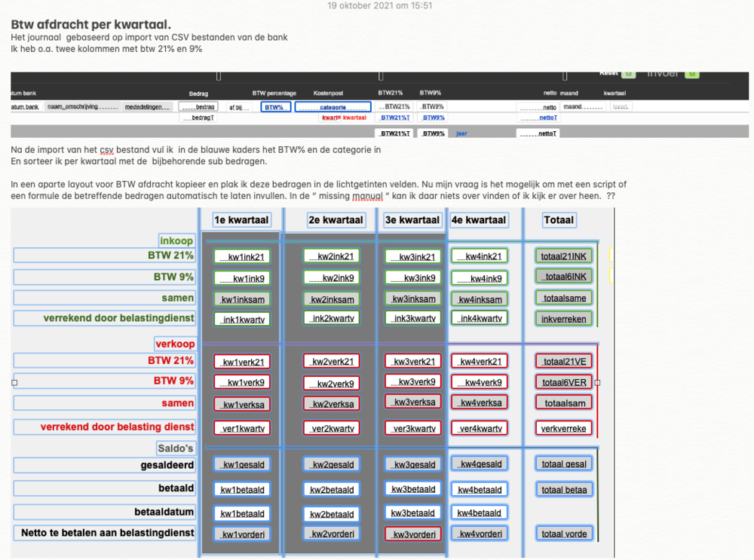Image resolution: width=754 pixels, height=560 pixels.
Task: Click the resize handle right of totaal6VER
Action: pyautogui.click(x=598, y=383)
